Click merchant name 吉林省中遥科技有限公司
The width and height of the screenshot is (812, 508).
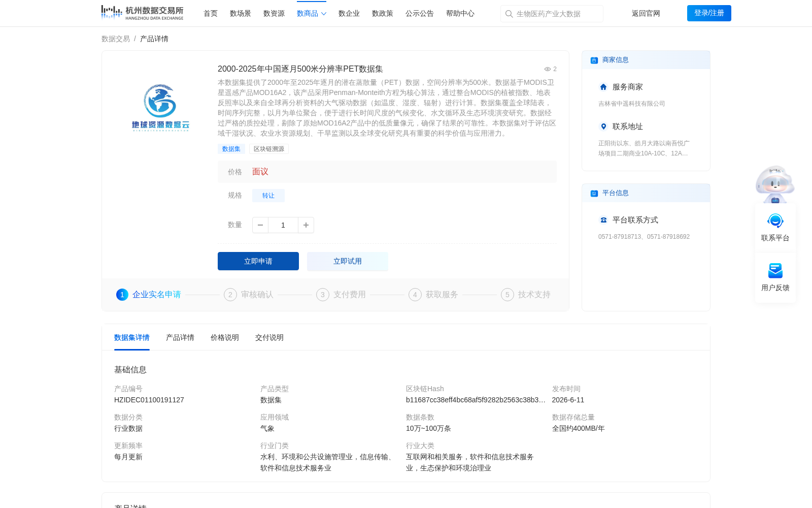tap(632, 104)
